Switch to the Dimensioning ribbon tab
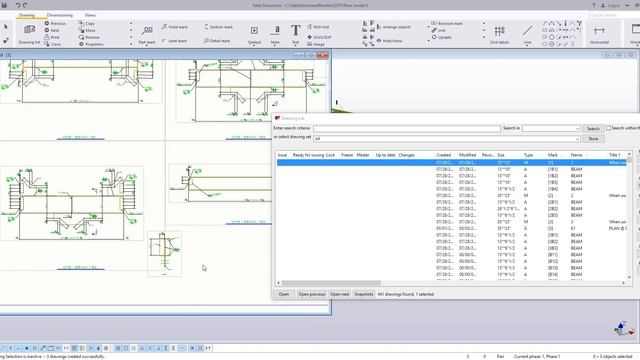 click(x=60, y=15)
